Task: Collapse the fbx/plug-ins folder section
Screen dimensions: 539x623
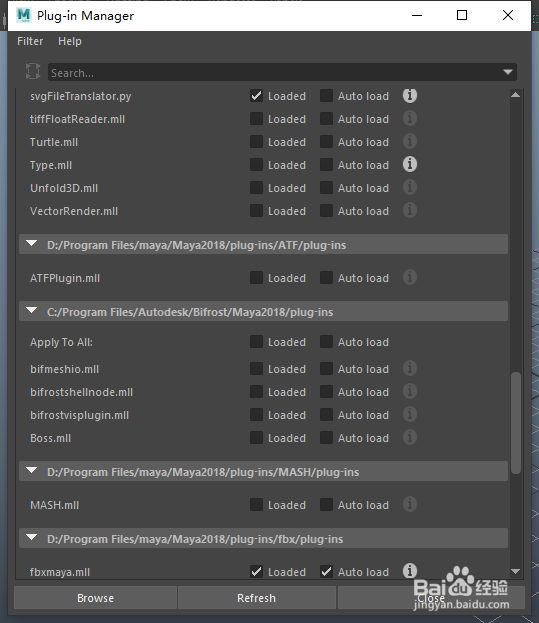Action: click(31, 538)
